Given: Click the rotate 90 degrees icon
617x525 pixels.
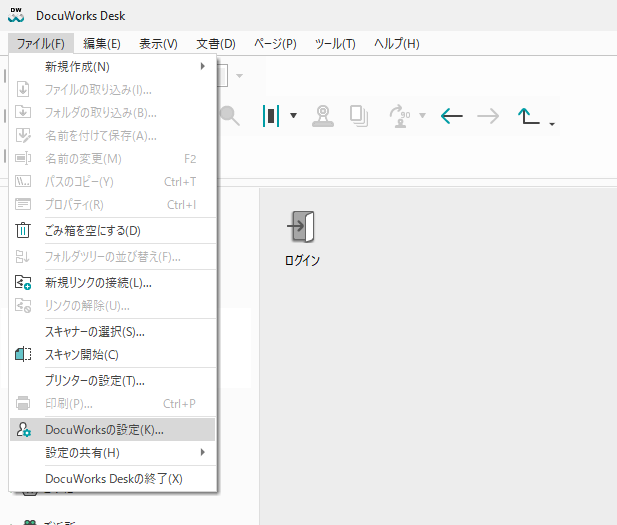Looking at the screenshot, I should [x=399, y=116].
